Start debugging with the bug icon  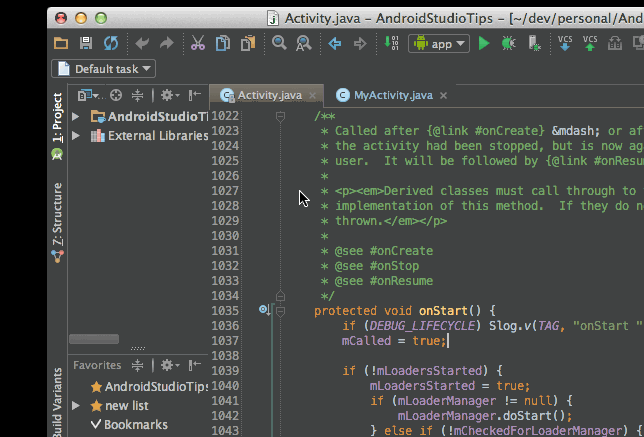[509, 43]
